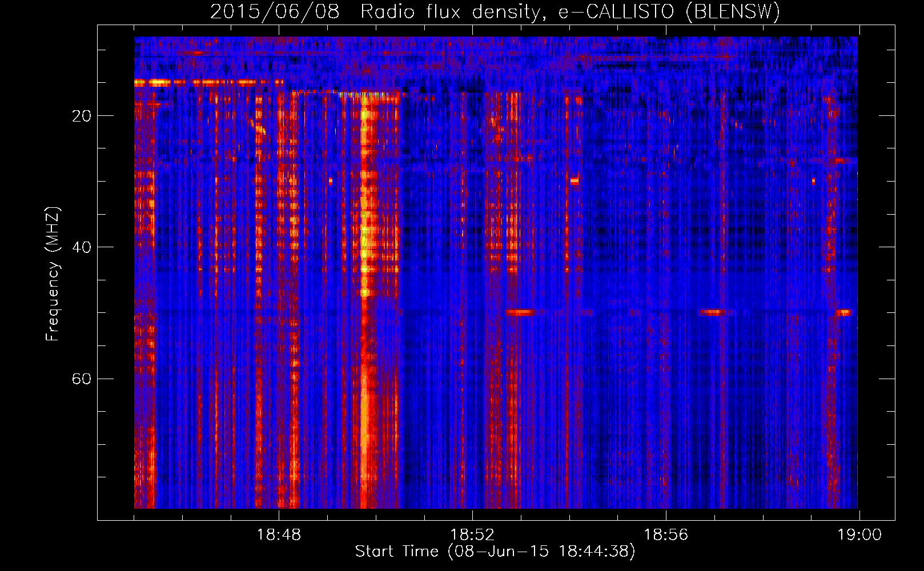
Task: Click the time tick label '18:48'
Action: pos(279,535)
